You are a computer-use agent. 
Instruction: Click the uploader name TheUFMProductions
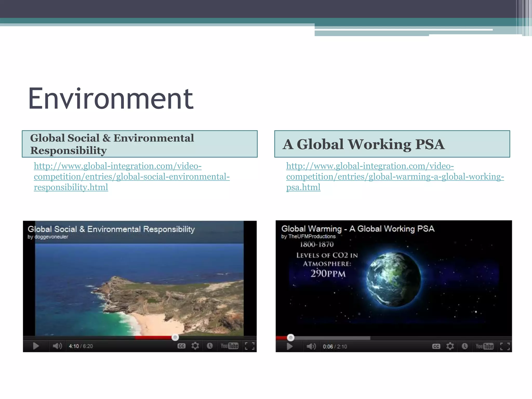[312, 236]
